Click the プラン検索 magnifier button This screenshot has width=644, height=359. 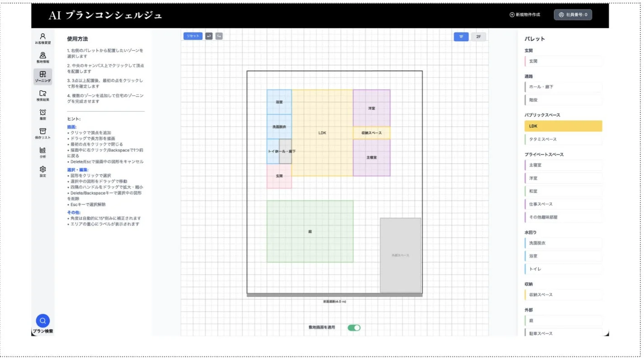[42, 321]
